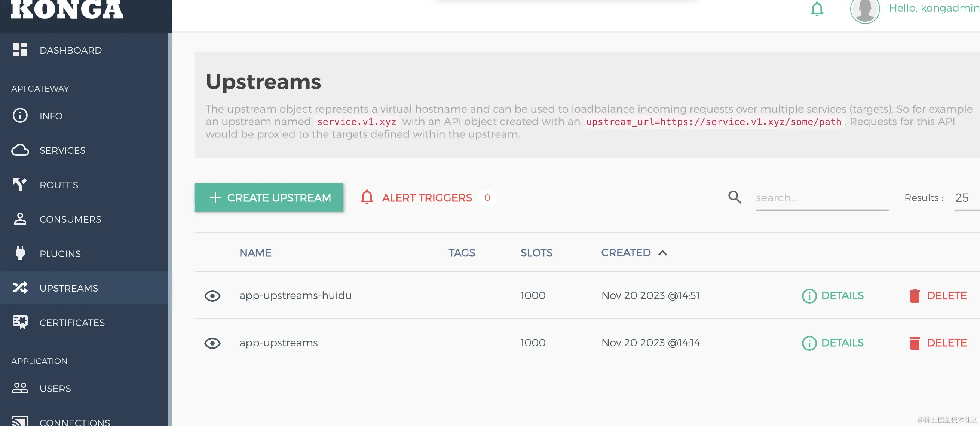Click the Services cloud icon
Viewport: 980px width, 426px height.
(x=20, y=150)
